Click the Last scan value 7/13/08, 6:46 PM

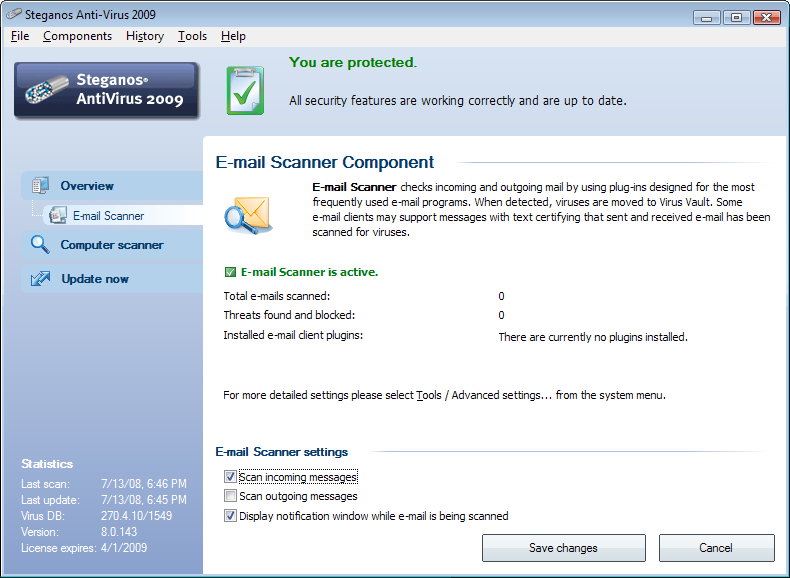click(x=144, y=484)
